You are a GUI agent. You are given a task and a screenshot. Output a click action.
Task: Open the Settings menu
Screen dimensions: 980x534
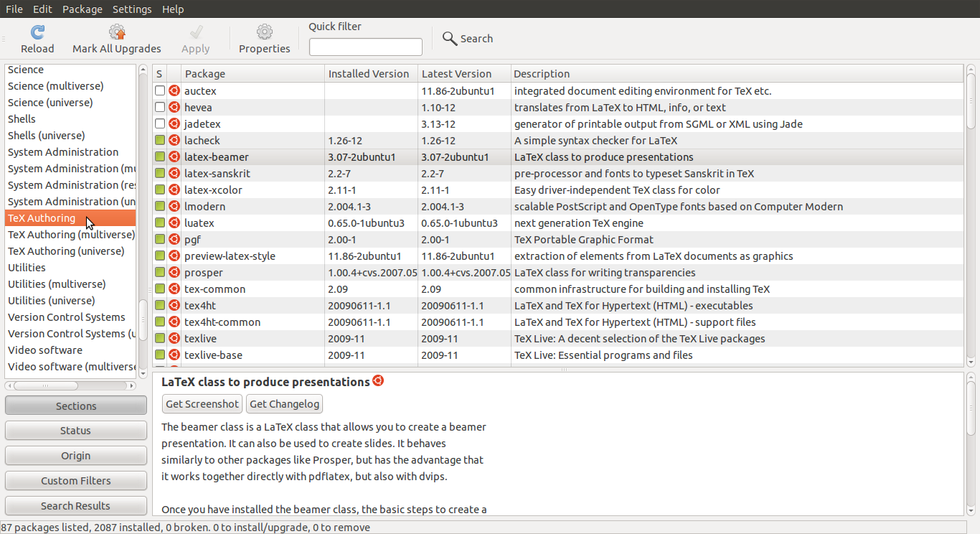(133, 9)
